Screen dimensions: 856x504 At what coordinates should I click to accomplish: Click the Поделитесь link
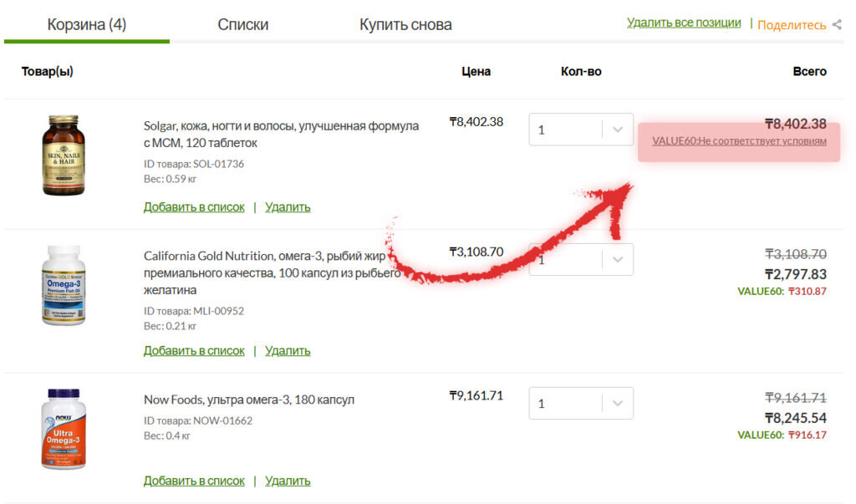point(792,24)
